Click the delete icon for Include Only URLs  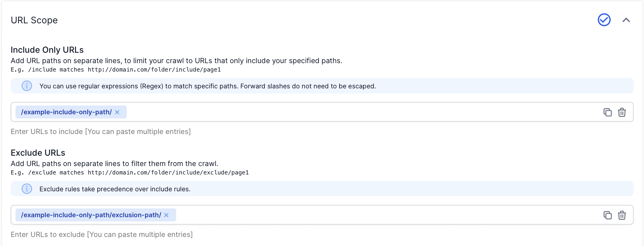622,112
